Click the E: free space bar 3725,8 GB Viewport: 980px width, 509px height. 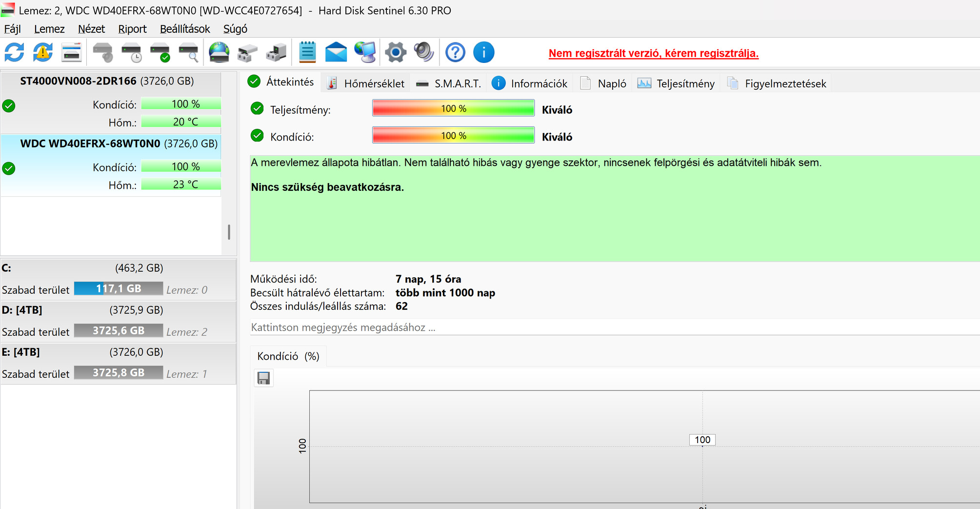point(119,373)
